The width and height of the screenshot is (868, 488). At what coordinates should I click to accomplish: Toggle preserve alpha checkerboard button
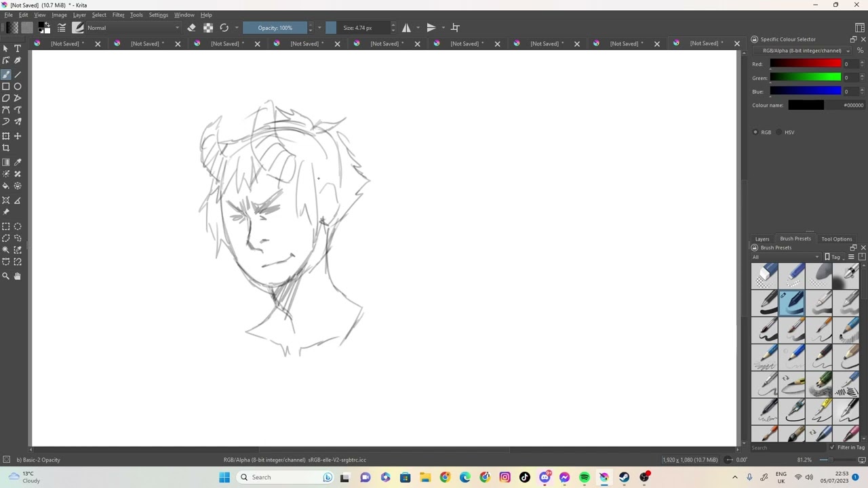tap(208, 28)
